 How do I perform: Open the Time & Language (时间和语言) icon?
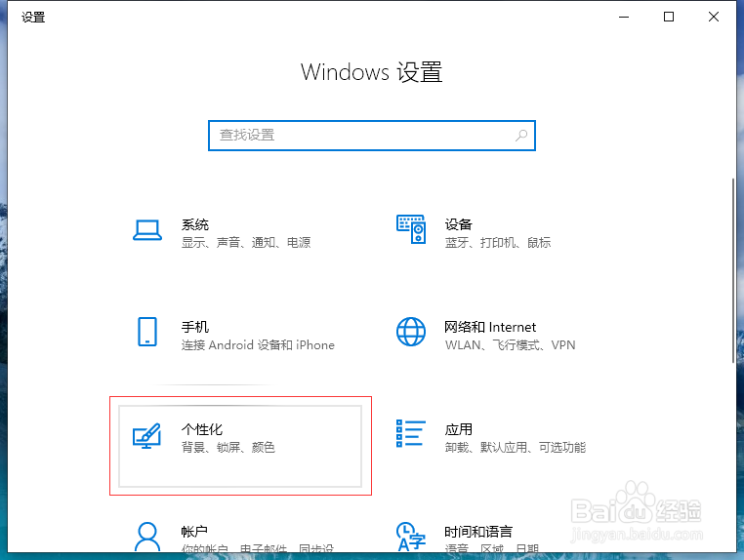tap(411, 537)
